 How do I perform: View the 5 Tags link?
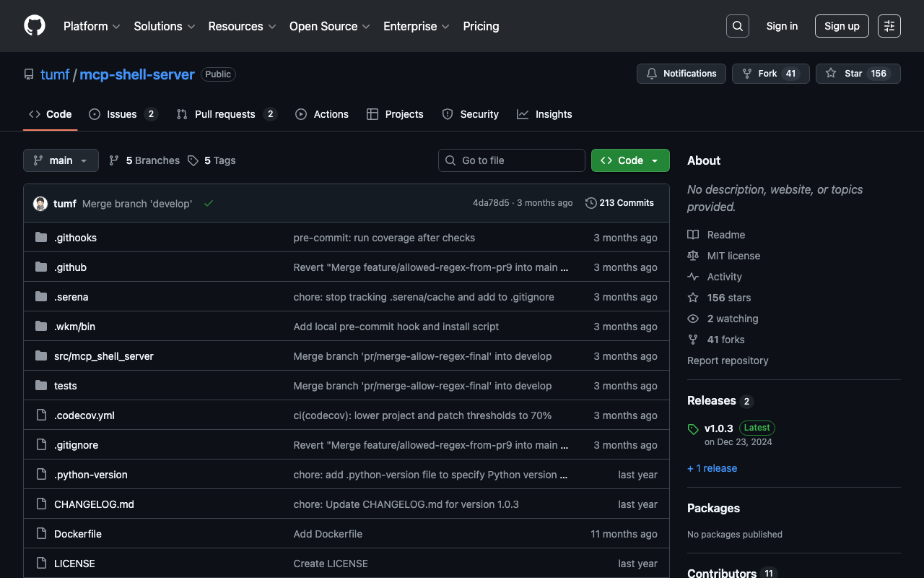click(219, 160)
